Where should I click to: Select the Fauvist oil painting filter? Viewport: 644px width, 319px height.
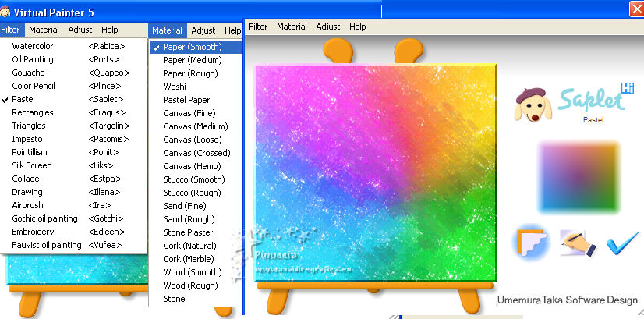(73, 245)
